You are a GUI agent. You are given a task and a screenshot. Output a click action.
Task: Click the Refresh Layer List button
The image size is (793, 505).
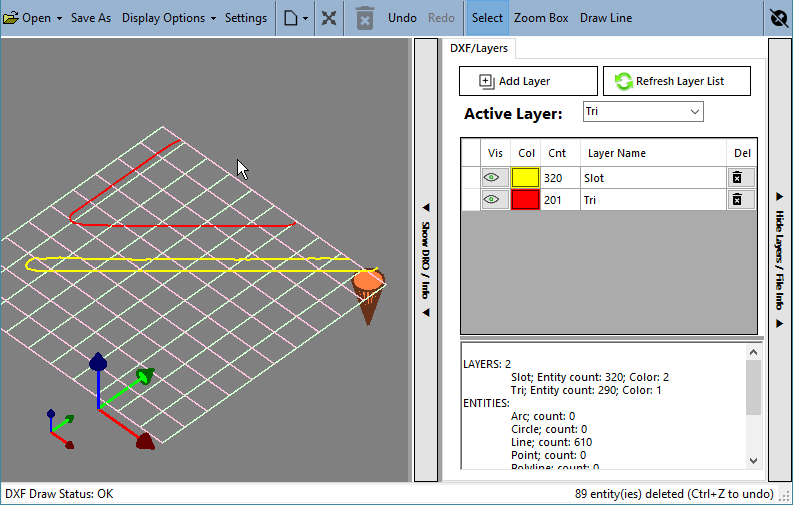pyautogui.click(x=677, y=81)
